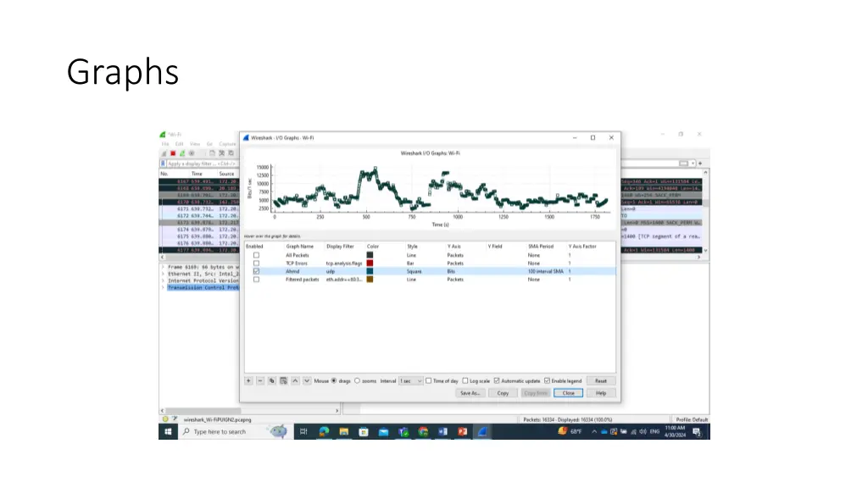Click the Copy button
868x488 pixels.
[x=503, y=393]
